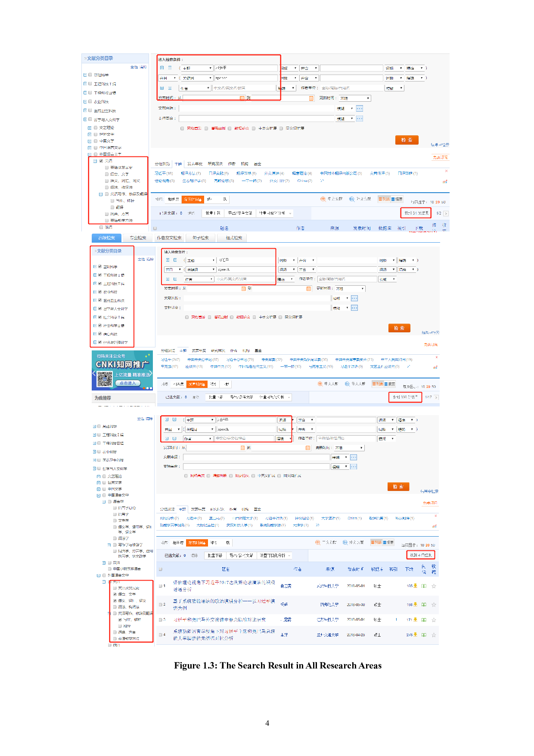Image resolution: width=534 pixels, height=756 pixels.
Task: Open online reading icon for result 2
Action: [x=424, y=605]
